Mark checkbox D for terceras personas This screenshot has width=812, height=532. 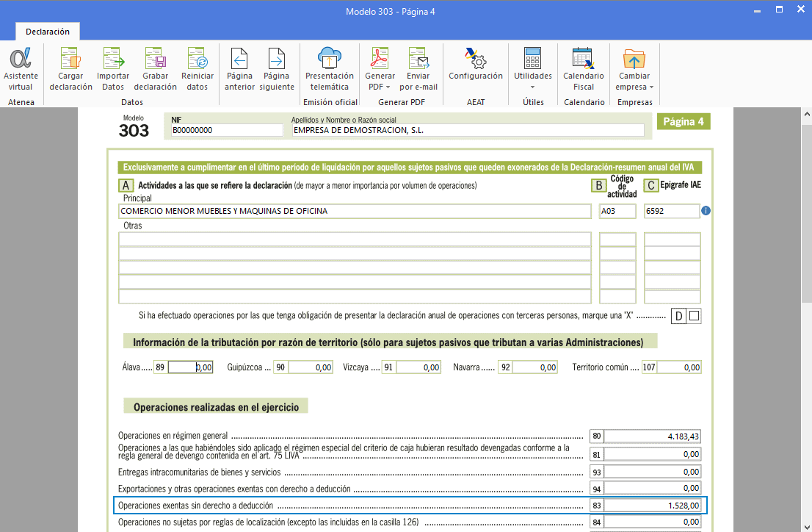[695, 315]
